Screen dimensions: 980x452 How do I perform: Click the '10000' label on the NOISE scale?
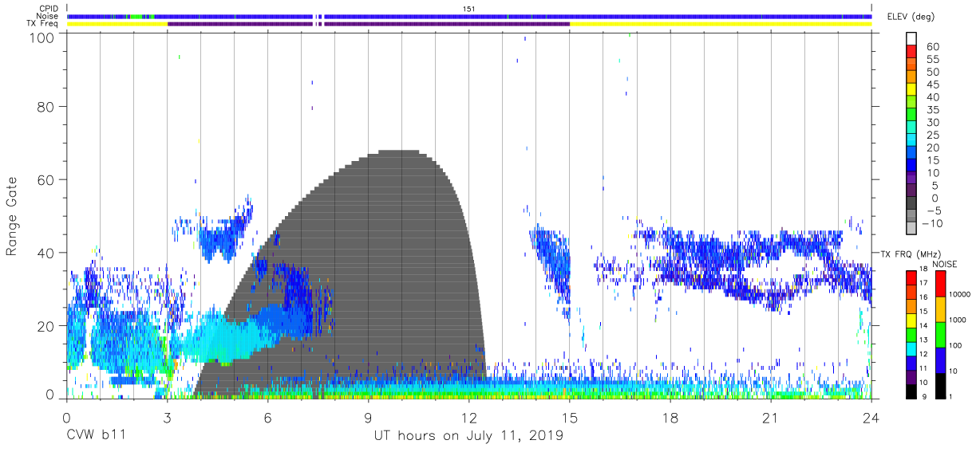(959, 294)
